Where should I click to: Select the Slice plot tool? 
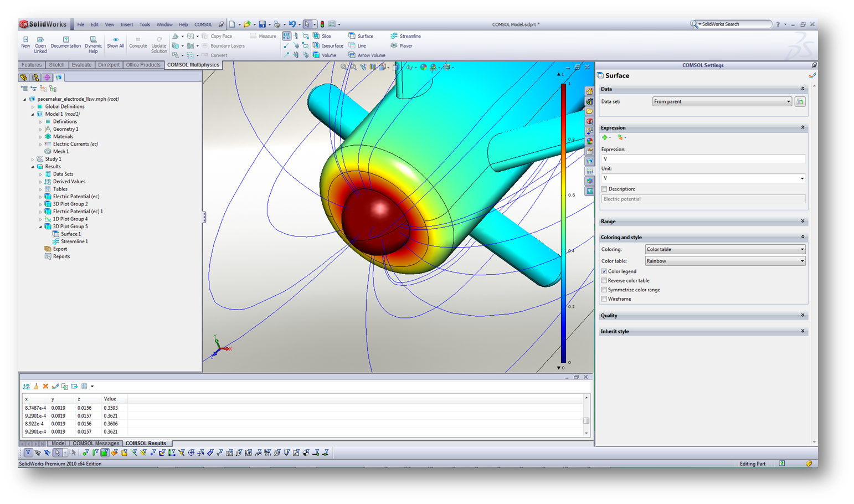pos(322,36)
